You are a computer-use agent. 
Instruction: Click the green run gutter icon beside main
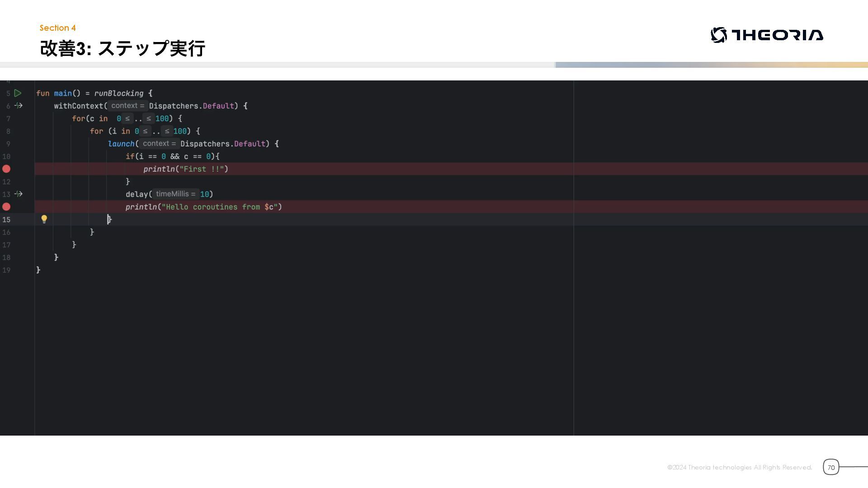18,93
